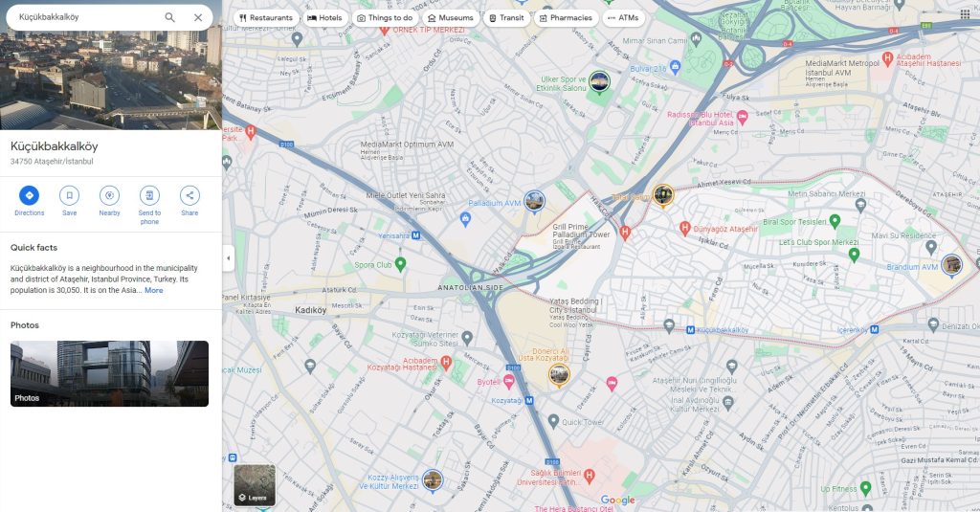Select Kozzy Alışveriş ve Kültür Merkezi pin
This screenshot has width=980, height=512.
coord(432,480)
